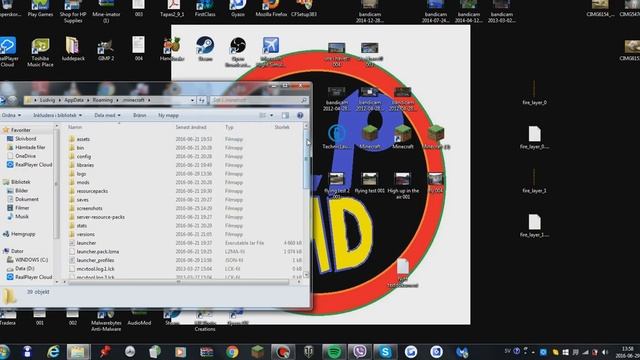This screenshot has width=640, height=360.
Task: Open the Windows Start button
Action: pos(4,352)
